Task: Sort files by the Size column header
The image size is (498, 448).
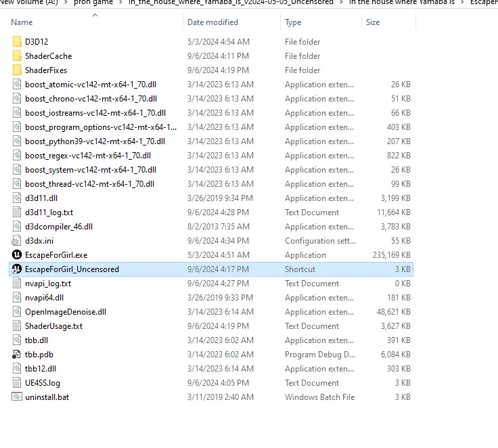Action: click(x=373, y=22)
